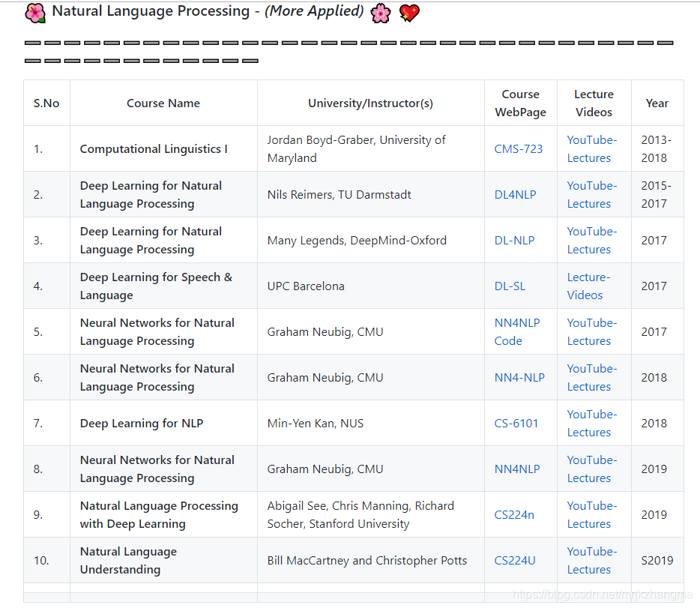The height and width of the screenshot is (608, 700).
Task: Open the DL4NLP course webpage link
Action: pyautogui.click(x=515, y=195)
